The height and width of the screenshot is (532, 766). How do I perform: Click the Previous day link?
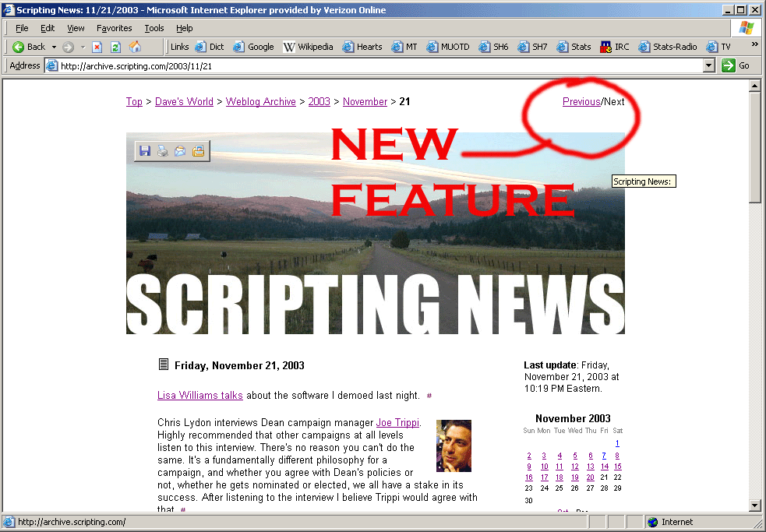581,101
